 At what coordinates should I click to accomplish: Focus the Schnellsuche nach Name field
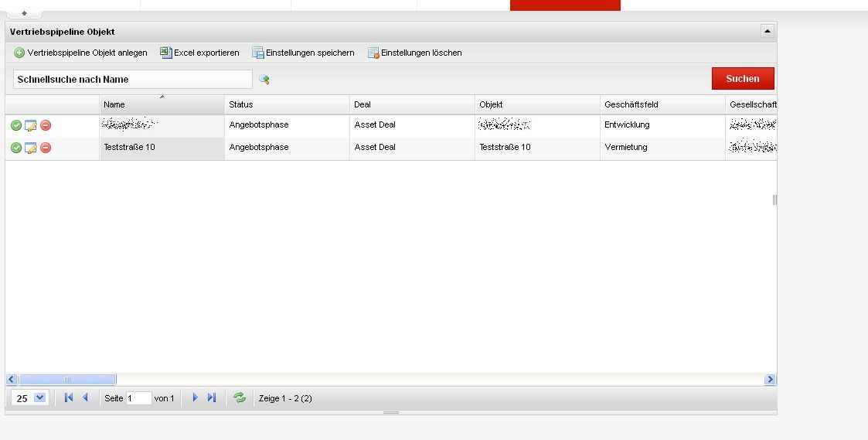(x=132, y=79)
